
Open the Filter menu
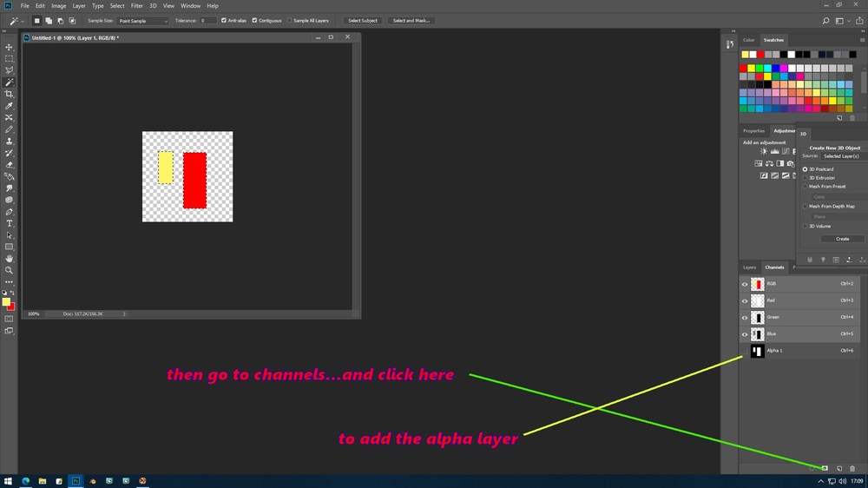(x=137, y=5)
